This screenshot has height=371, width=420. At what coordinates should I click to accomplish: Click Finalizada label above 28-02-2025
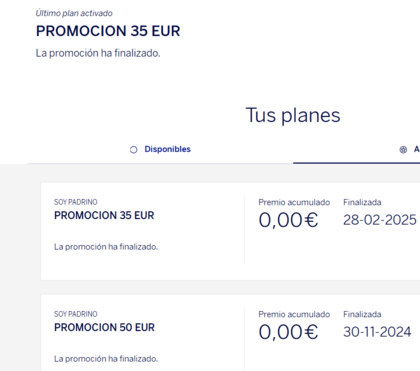362,202
